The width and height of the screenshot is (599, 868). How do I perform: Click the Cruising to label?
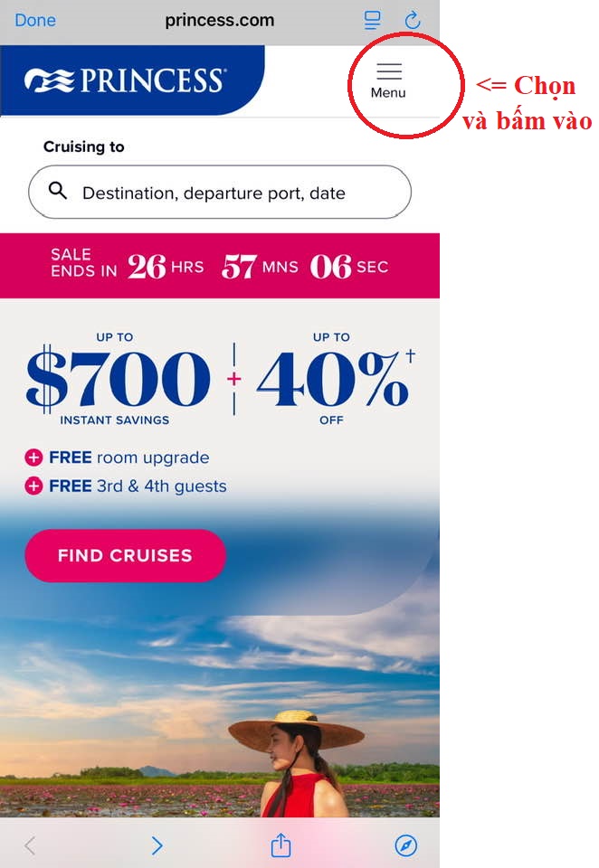[x=84, y=146]
